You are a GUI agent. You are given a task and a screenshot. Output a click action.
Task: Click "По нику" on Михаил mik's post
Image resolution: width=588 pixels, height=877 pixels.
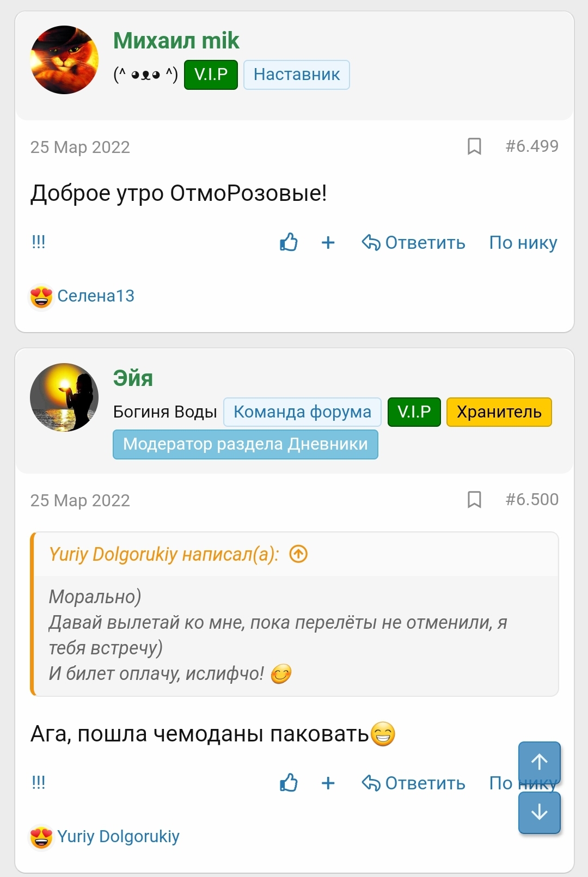[x=523, y=242]
